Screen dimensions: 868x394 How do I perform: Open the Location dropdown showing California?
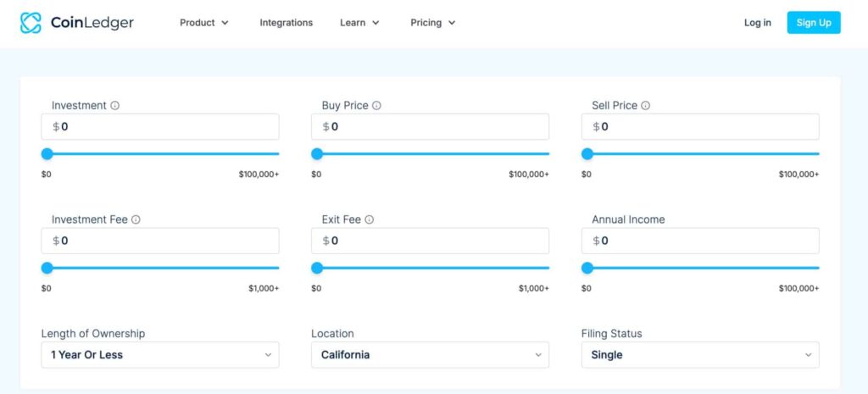pos(430,355)
